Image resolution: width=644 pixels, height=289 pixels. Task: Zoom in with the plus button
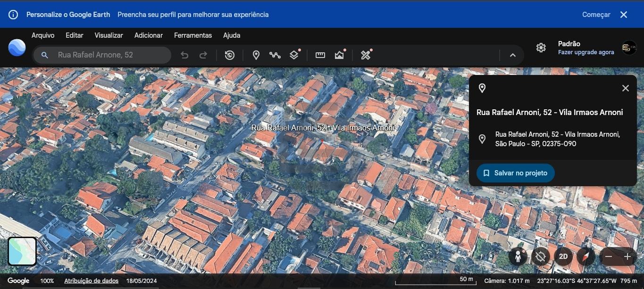click(627, 256)
